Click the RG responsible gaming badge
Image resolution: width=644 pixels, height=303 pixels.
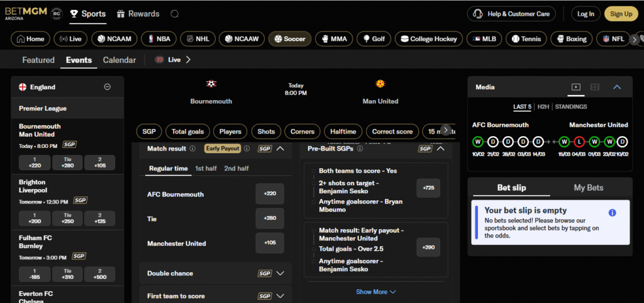tap(56, 14)
